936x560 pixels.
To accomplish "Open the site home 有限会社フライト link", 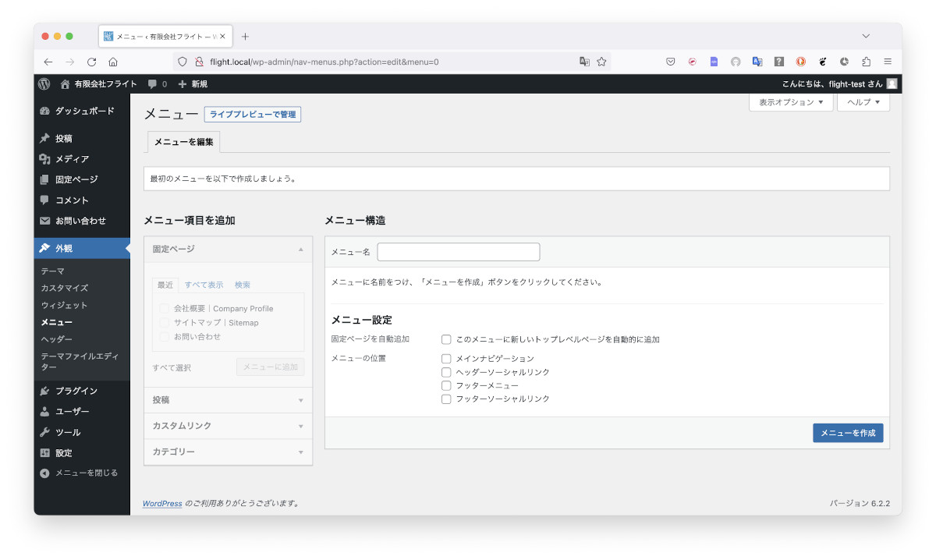I will [x=98, y=83].
